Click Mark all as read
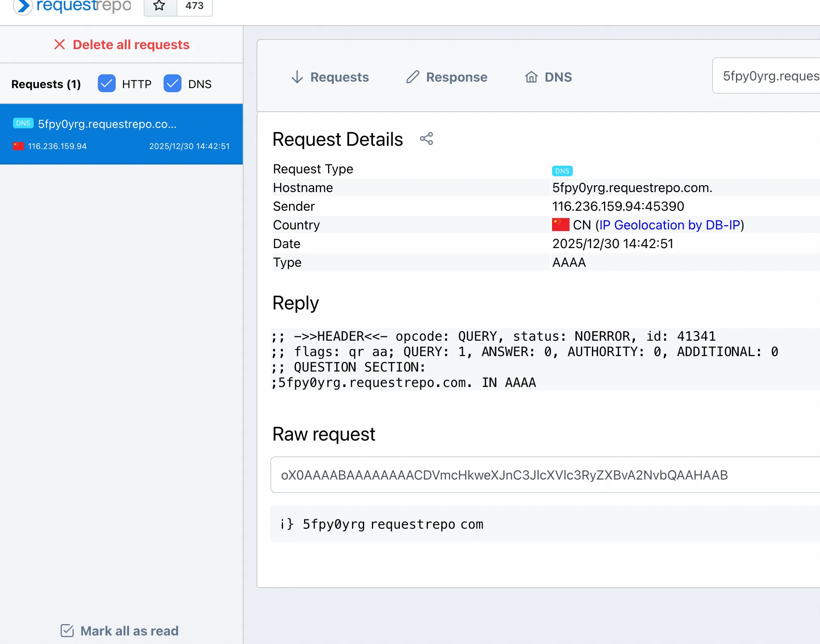820x644 pixels. [x=129, y=631]
